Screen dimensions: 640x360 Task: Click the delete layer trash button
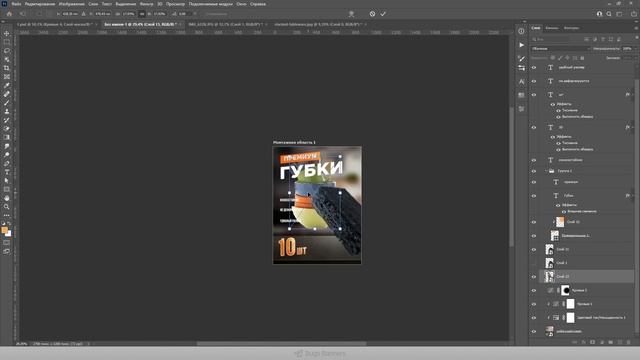(629, 342)
